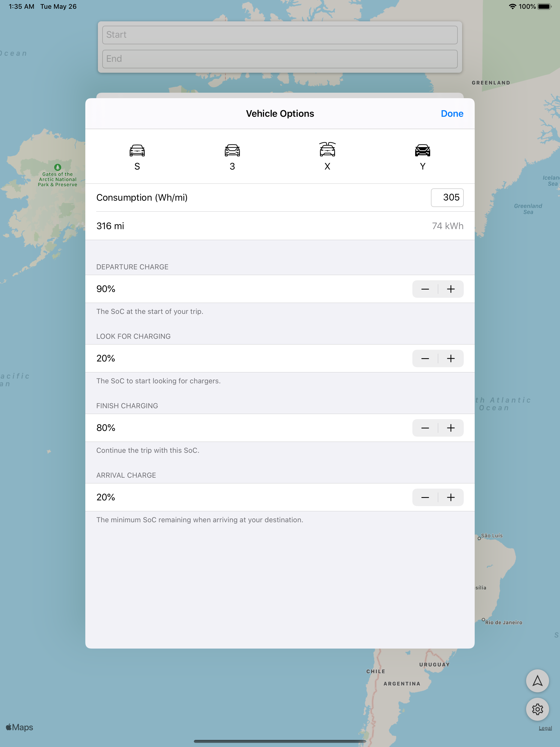Tap the 80% finish charging value
Image resolution: width=560 pixels, height=747 pixels.
point(106,428)
